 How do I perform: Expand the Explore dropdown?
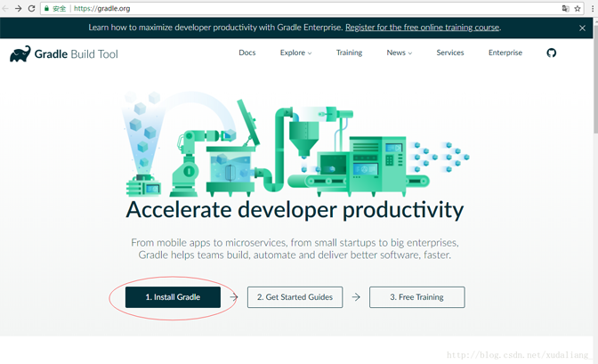(x=295, y=53)
